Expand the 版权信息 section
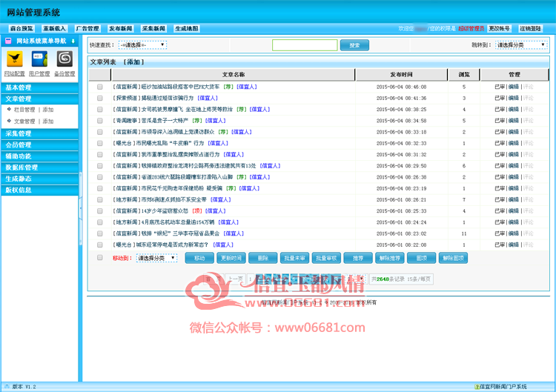 click(x=39, y=190)
